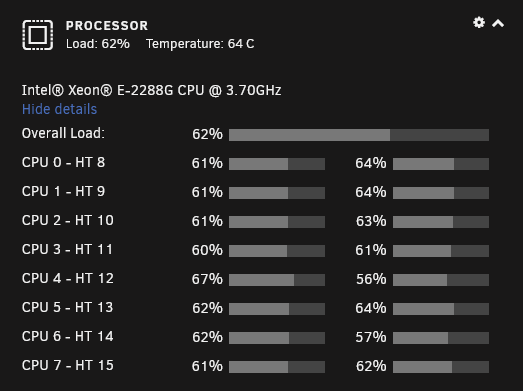Click the CPU 7 - HT 15 row label
523x391 pixels.
pyautogui.click(x=68, y=365)
